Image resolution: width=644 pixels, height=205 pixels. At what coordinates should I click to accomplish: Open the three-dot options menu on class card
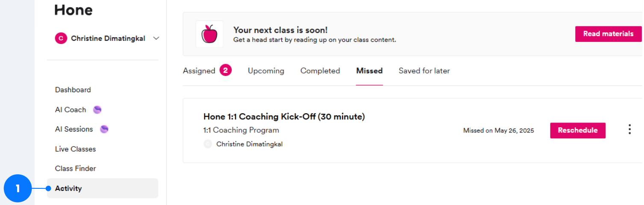[x=629, y=130]
